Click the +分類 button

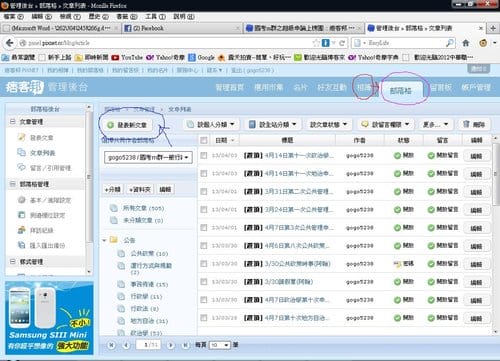[113, 189]
